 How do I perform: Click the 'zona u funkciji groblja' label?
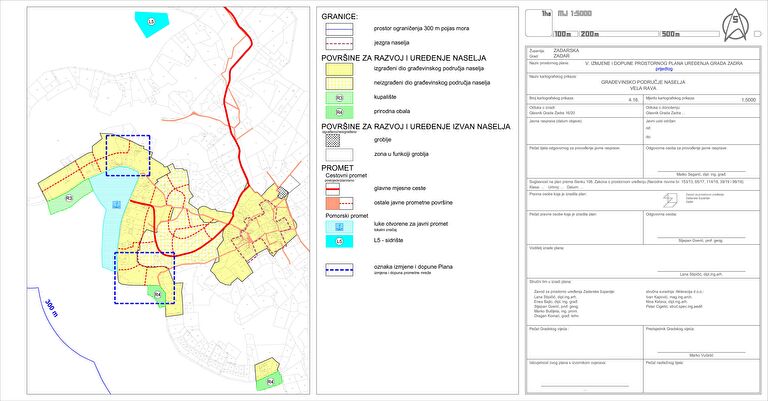[401, 154]
